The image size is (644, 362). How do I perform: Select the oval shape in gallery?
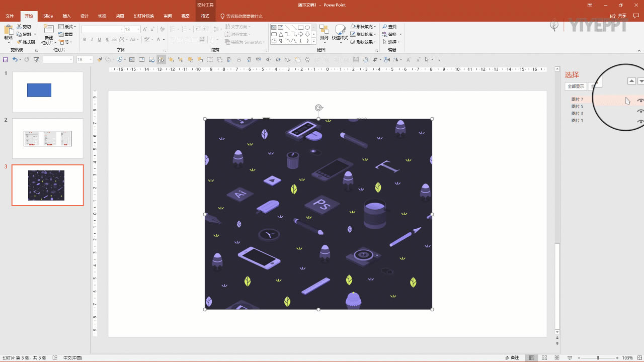(x=307, y=27)
